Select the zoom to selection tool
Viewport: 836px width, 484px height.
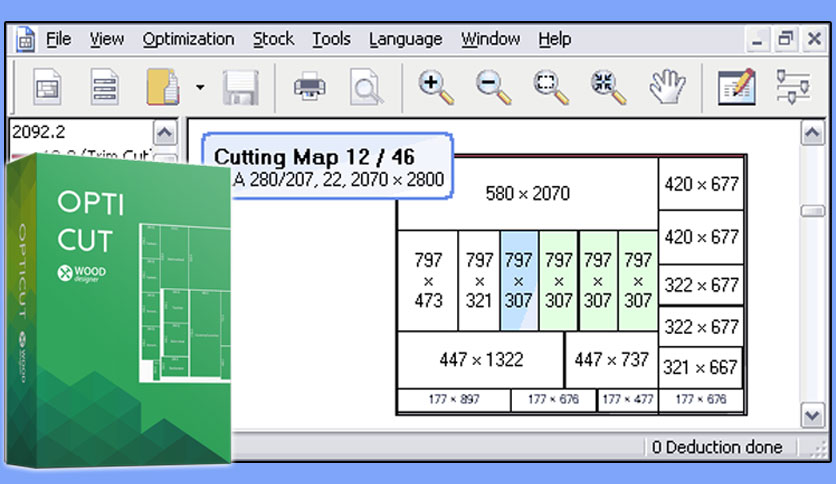tap(551, 87)
